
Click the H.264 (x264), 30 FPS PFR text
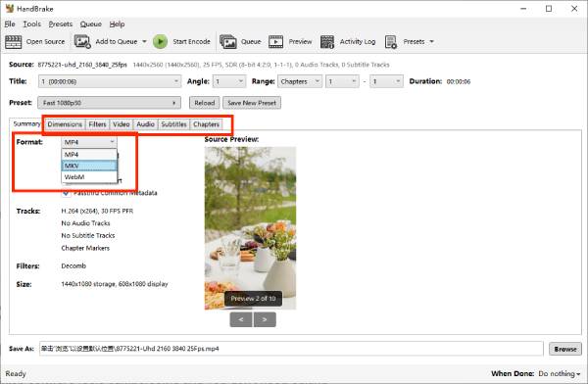pyautogui.click(x=97, y=212)
